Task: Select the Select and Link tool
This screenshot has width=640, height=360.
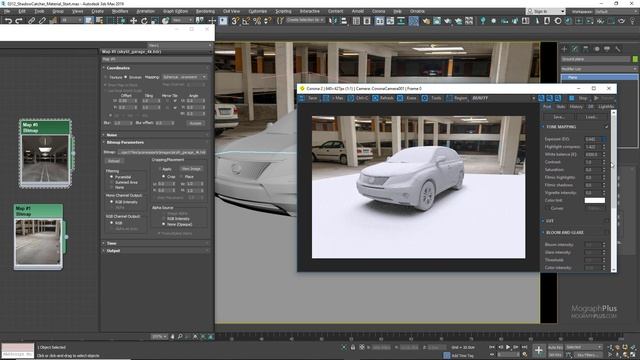Action: pyautogui.click(x=31, y=20)
